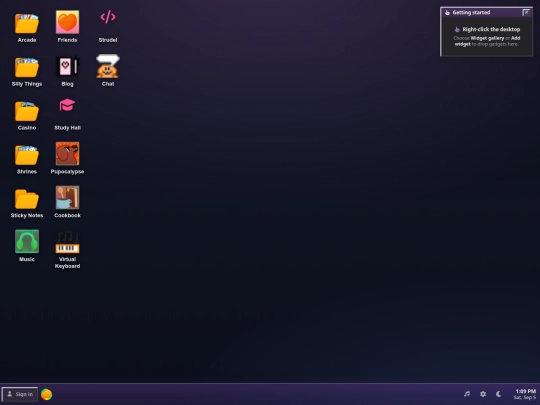
Task: Open the Arcade folder icon
Action: click(x=27, y=23)
